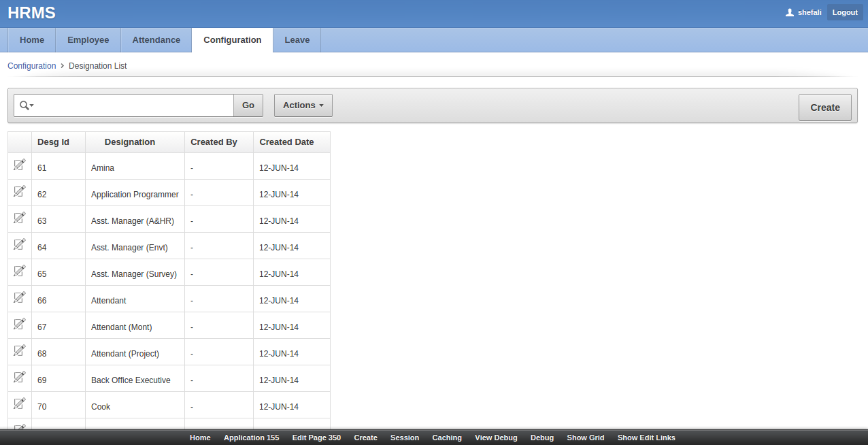The image size is (868, 445).
Task: Click edit pencil for Asst. Manager (Envt)
Action: tap(20, 244)
